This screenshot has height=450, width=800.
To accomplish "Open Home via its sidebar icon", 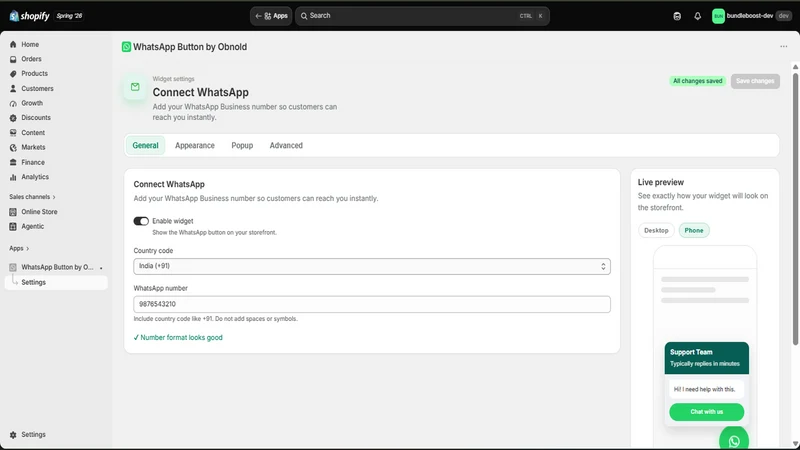I will [x=13, y=44].
